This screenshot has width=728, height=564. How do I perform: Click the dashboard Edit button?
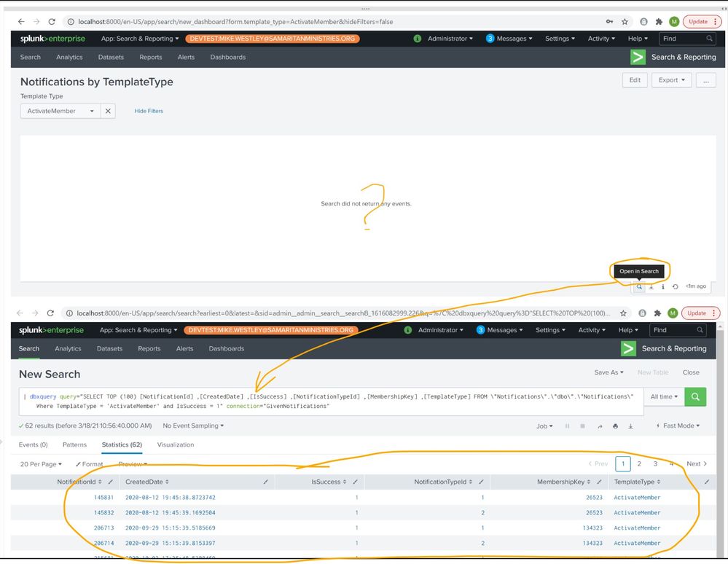(x=635, y=80)
